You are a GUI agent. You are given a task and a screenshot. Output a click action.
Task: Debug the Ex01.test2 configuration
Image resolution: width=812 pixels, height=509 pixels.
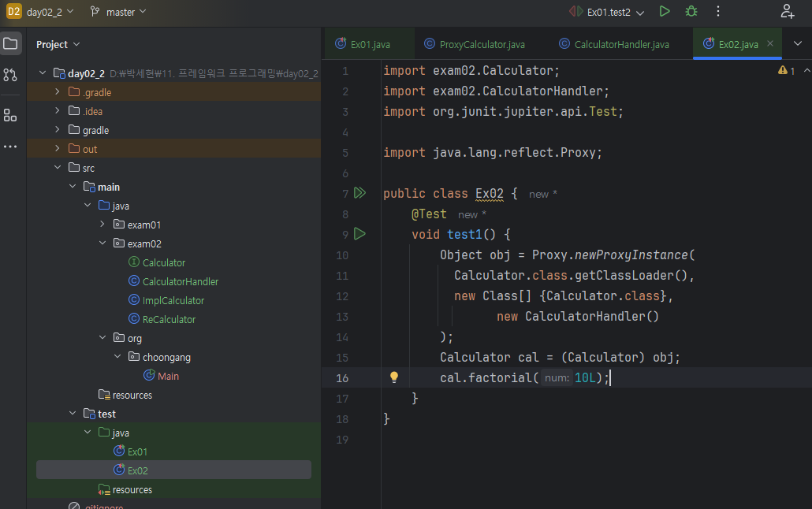[691, 11]
